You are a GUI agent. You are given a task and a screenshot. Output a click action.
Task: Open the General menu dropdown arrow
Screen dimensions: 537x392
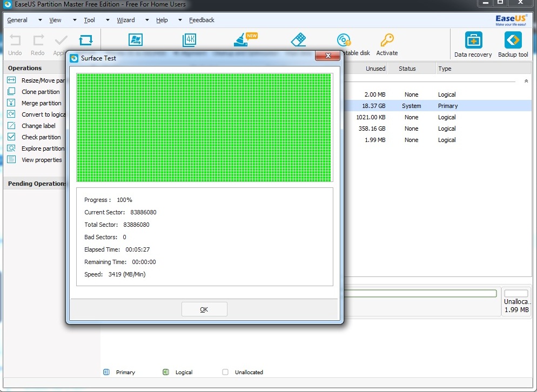tap(40, 21)
